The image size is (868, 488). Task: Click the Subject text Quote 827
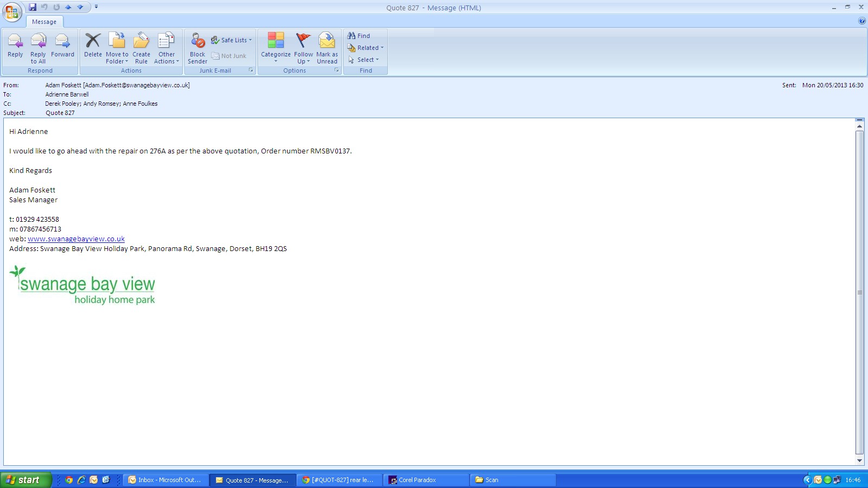[60, 113]
